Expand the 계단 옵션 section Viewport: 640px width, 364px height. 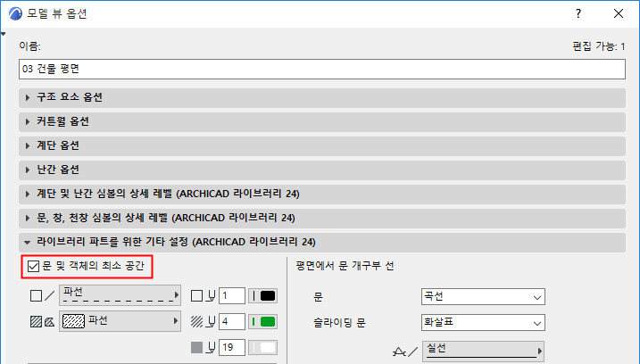coord(322,145)
